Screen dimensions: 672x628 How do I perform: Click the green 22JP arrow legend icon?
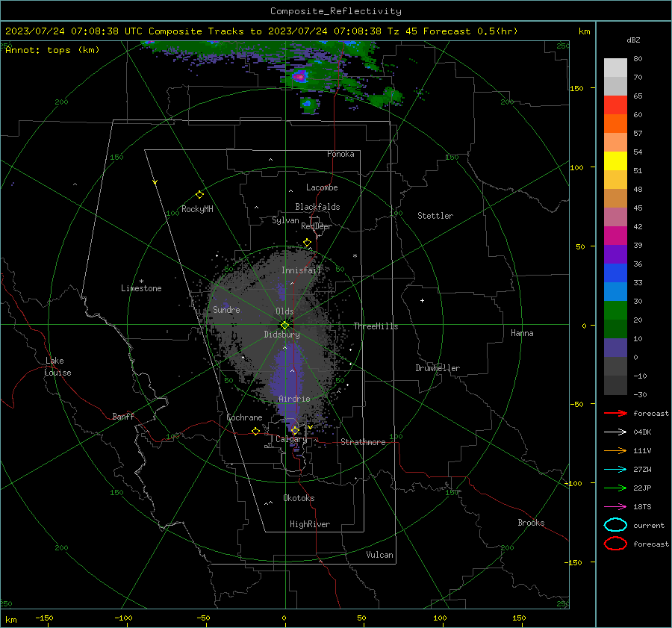tap(615, 488)
